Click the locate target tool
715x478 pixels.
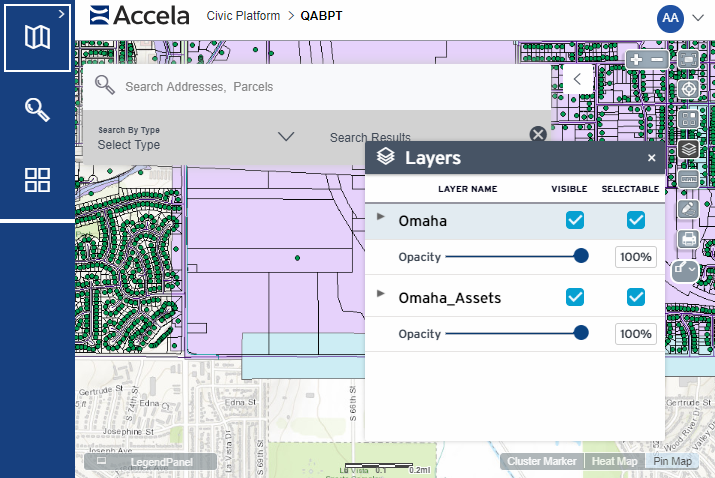(688, 89)
